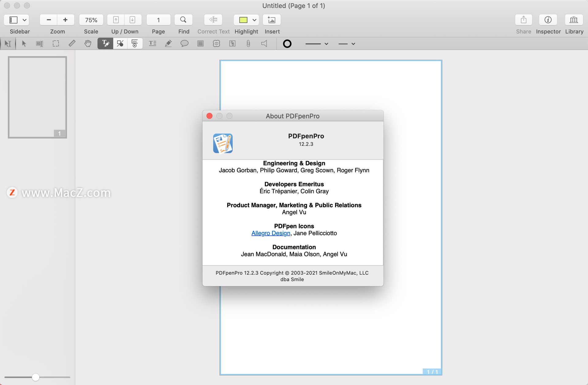The height and width of the screenshot is (385, 588).
Task: Click the Documentation heading
Action: click(x=294, y=247)
